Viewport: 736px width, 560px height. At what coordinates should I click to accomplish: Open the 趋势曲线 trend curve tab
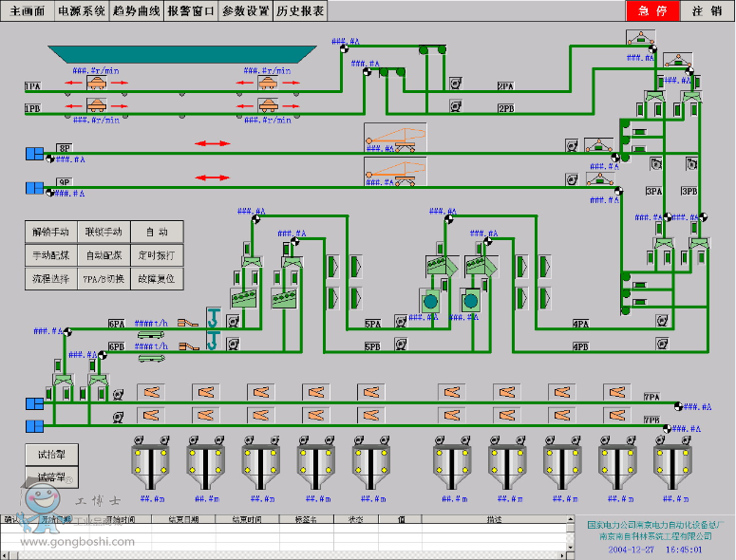(x=136, y=11)
